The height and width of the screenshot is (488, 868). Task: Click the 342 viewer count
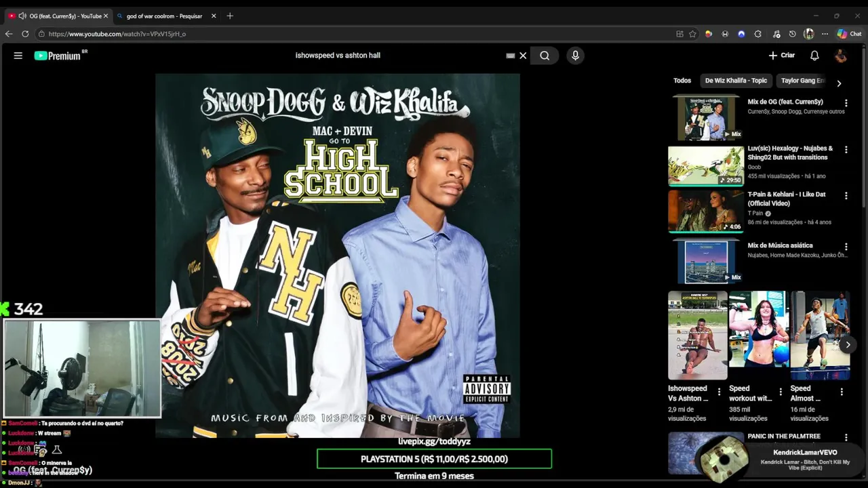coord(28,309)
